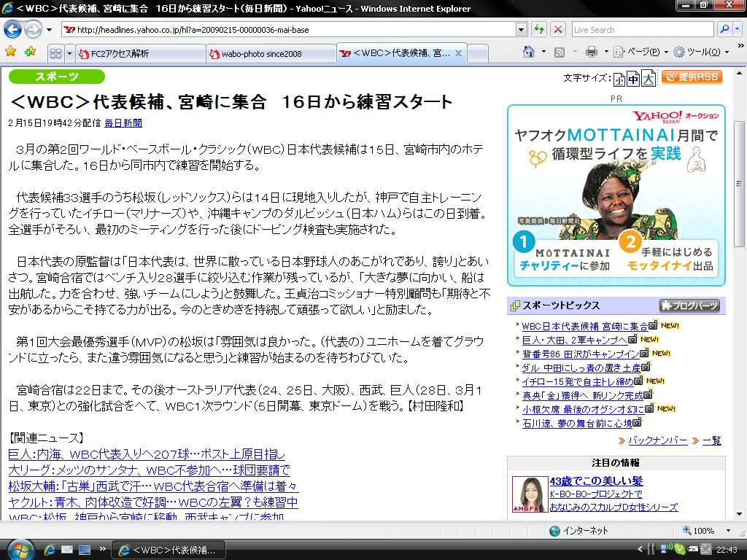The width and height of the screenshot is (747, 560).
Task: Go to the Home page icon
Action: coord(529,52)
